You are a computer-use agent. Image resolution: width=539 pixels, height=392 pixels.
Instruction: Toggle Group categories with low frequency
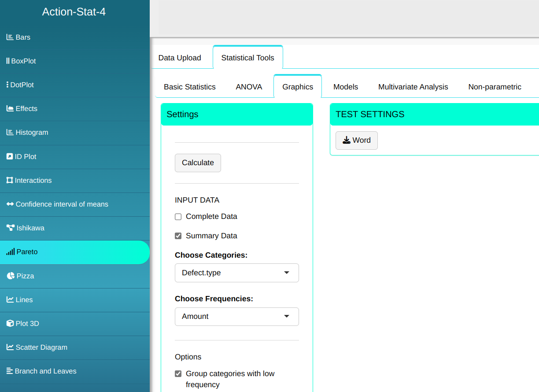pos(178,374)
